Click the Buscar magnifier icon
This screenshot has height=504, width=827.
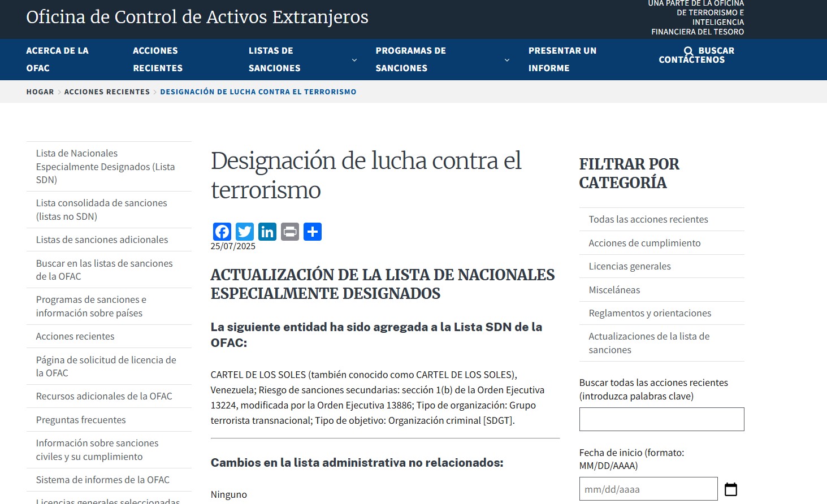pos(688,51)
